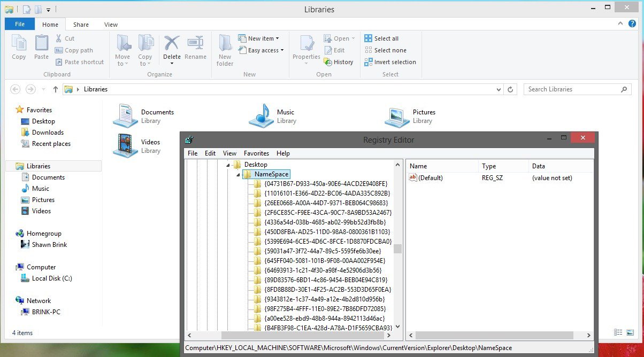The image size is (644, 357).
Task: Click Select all in ribbon
Action: [x=381, y=38]
